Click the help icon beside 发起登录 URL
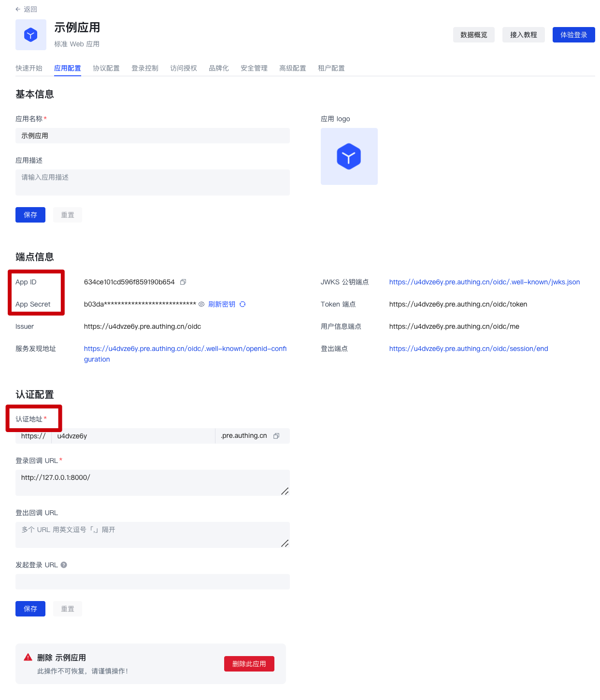 point(64,565)
